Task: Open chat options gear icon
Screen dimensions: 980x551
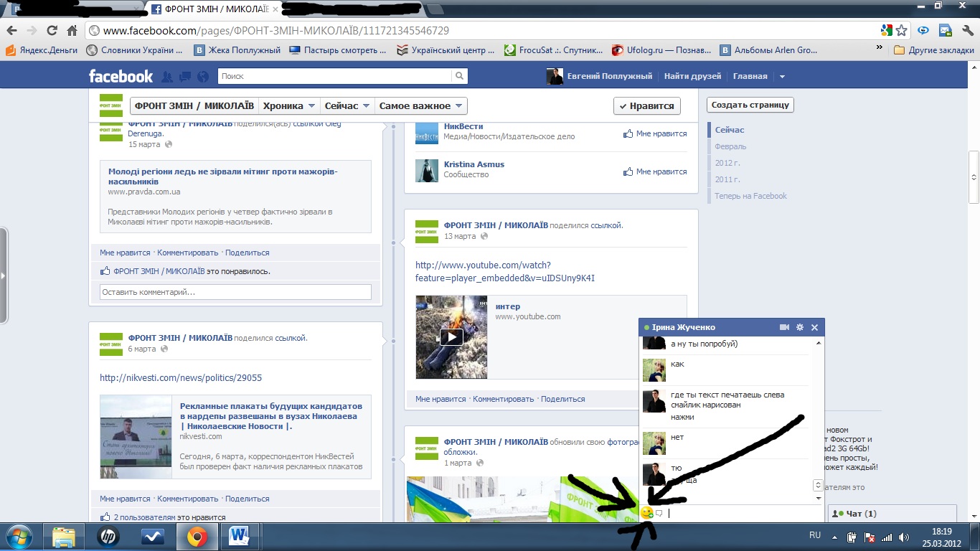Action: [x=800, y=327]
